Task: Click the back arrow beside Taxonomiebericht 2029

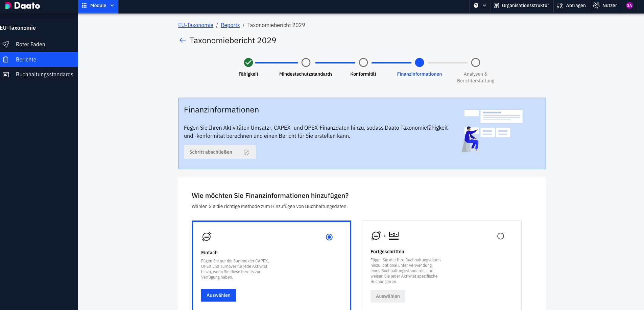Action: pos(183,41)
